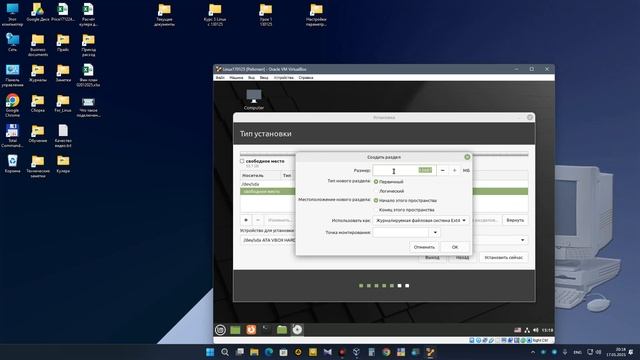Image resolution: width=640 pixels, height=360 pixels.
Task: Click the Show Desktop green icon in Mint panel
Action: (236, 330)
